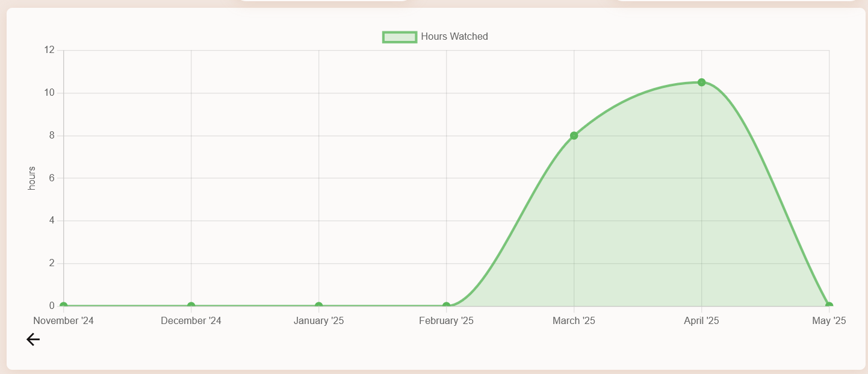Click the January '25 data point
This screenshot has width=868, height=374.
click(319, 306)
